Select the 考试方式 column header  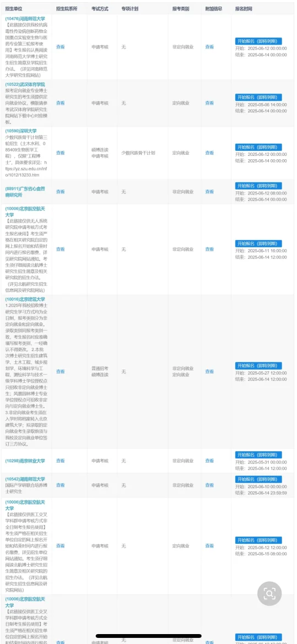[100, 9]
